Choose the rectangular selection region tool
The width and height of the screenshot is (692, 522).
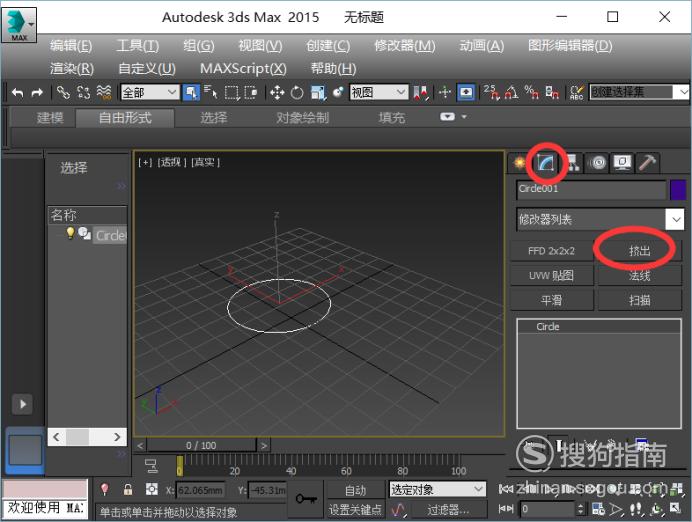[232, 93]
